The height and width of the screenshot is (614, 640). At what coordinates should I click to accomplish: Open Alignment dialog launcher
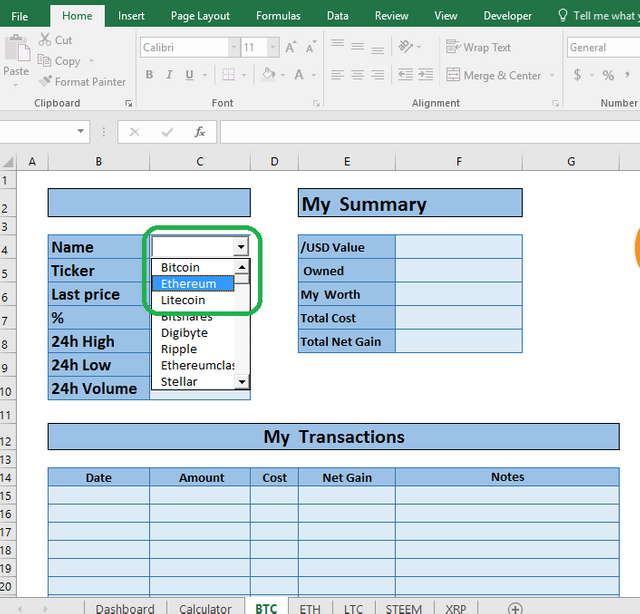coord(555,104)
